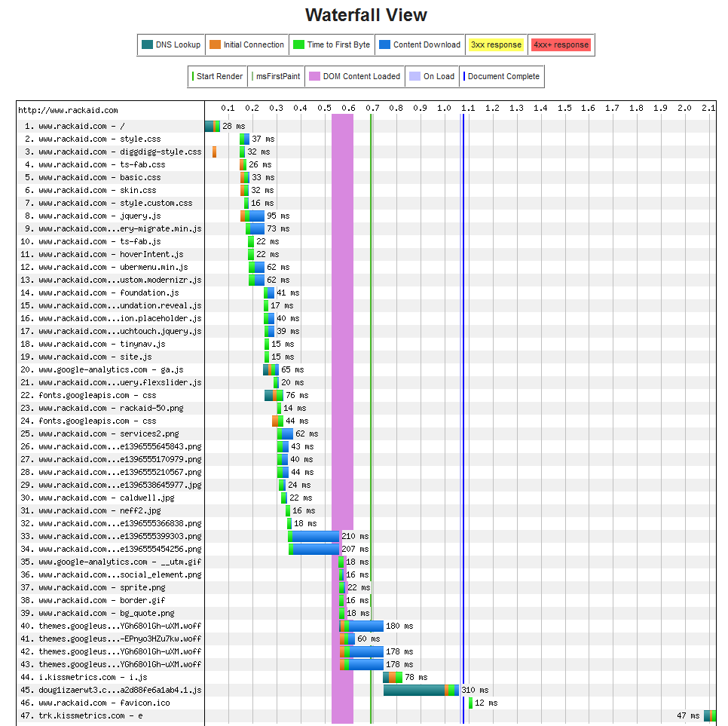Click the DOM Content Loaded purple swatch
728x726 pixels.
point(314,76)
